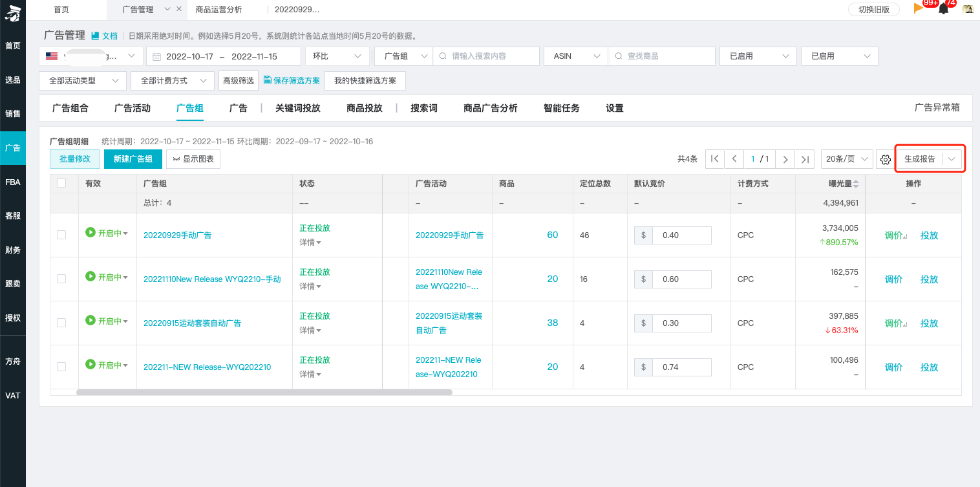
Task: Click the date range 2022-10-17 field
Action: 224,56
